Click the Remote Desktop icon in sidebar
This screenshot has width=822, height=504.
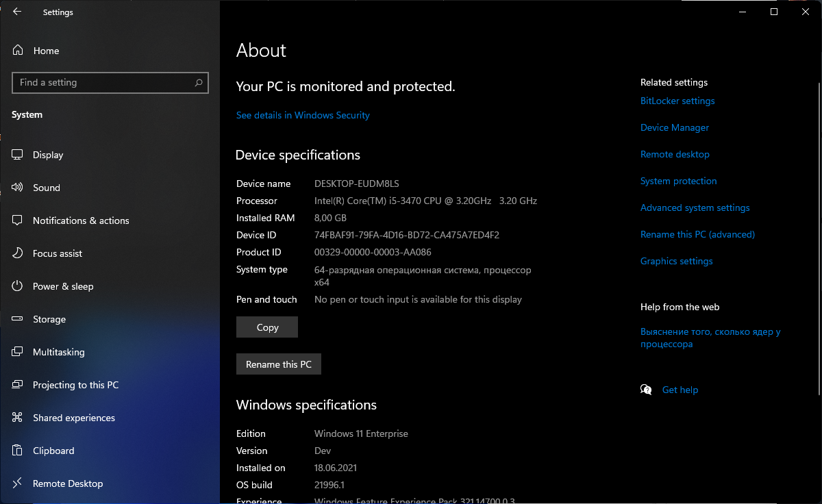18,483
